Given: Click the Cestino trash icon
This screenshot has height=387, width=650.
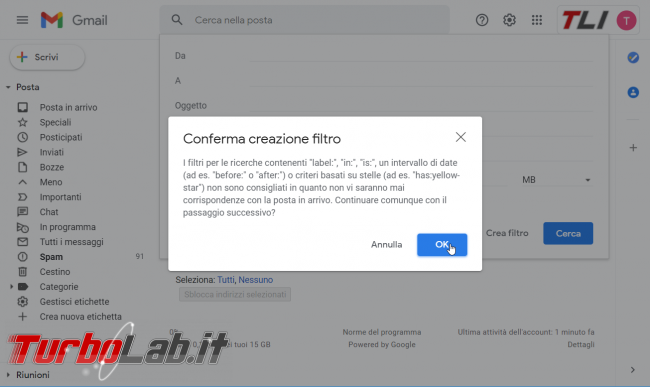Looking at the screenshot, I should [22, 272].
